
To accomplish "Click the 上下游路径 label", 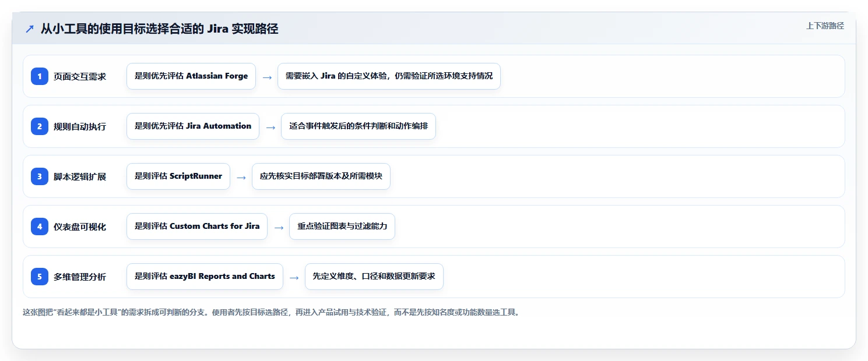I will 825,26.
